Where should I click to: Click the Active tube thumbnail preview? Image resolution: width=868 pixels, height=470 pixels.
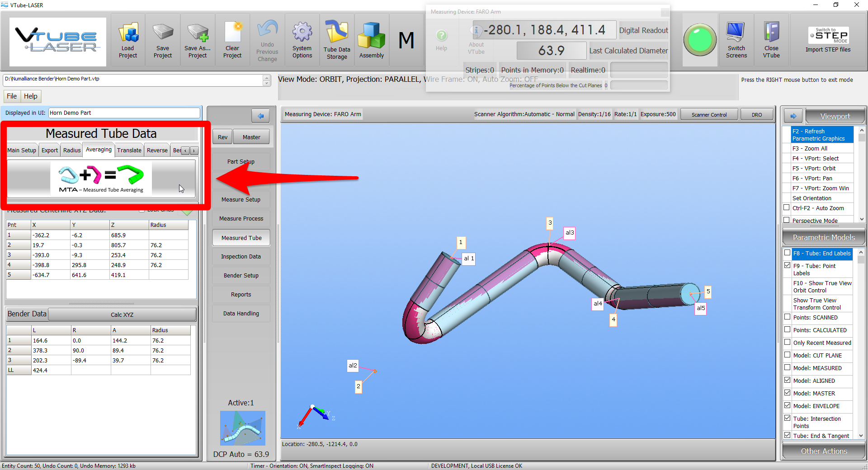[243, 428]
